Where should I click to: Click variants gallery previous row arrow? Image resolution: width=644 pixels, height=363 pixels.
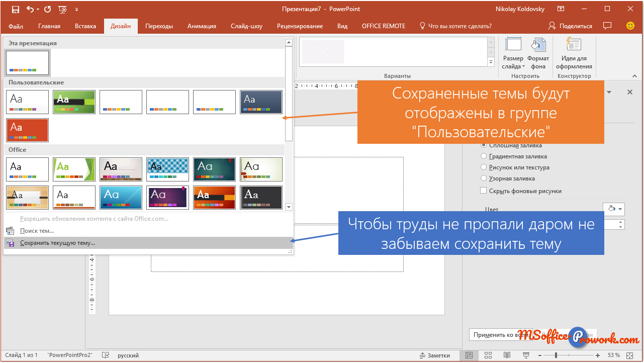tap(491, 42)
